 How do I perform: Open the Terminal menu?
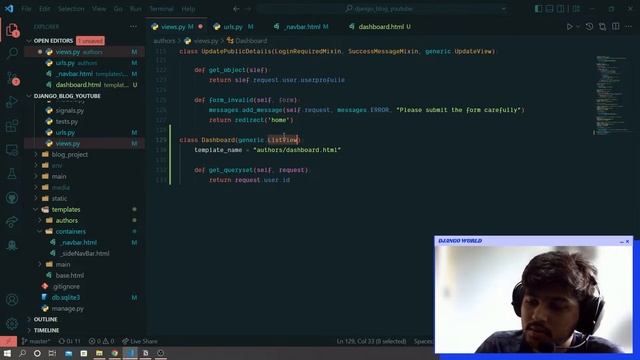pyautogui.click(x=161, y=9)
